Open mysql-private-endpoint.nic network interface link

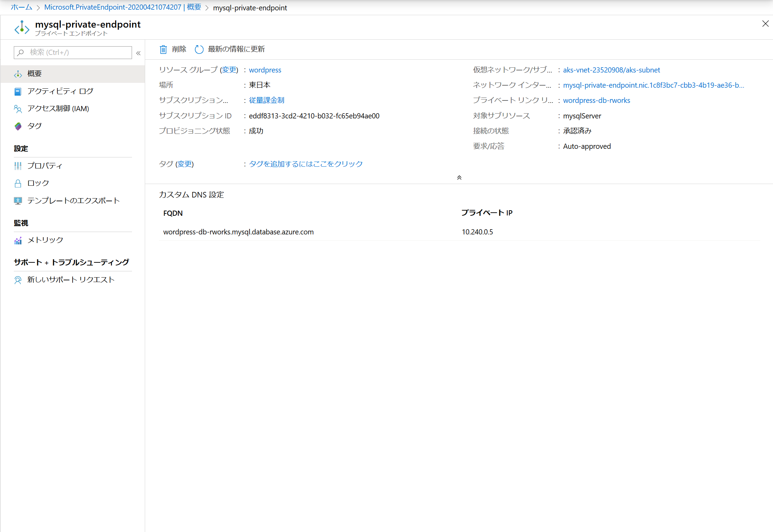click(653, 85)
